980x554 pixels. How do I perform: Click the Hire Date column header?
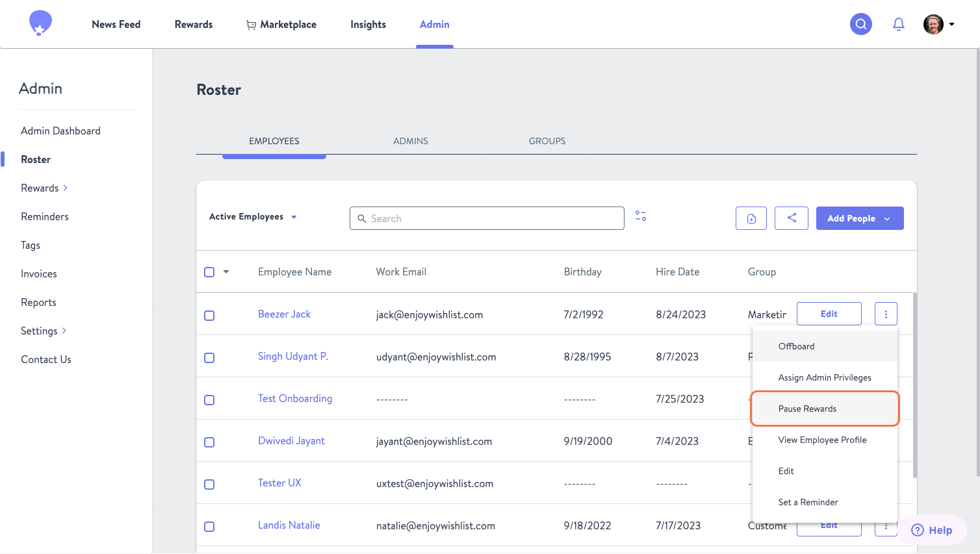[x=678, y=272]
